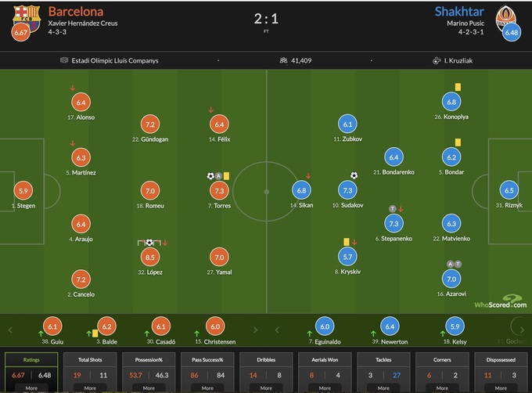This screenshot has height=393, width=532.
Task: Expand More under Total Shots
Action: [90, 388]
